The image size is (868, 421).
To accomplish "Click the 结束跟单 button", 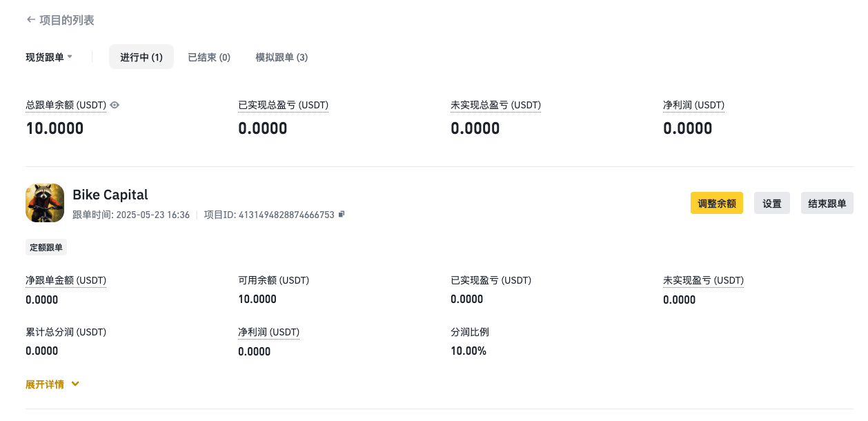I will pos(827,204).
